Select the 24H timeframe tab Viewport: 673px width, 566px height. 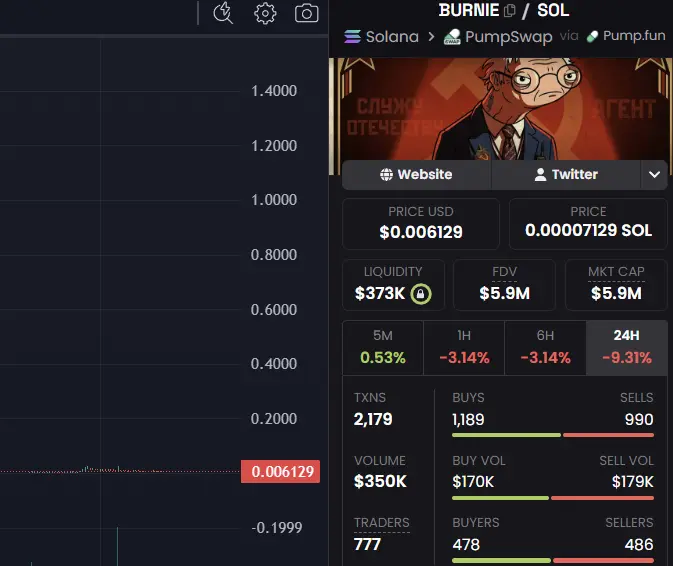click(x=627, y=348)
